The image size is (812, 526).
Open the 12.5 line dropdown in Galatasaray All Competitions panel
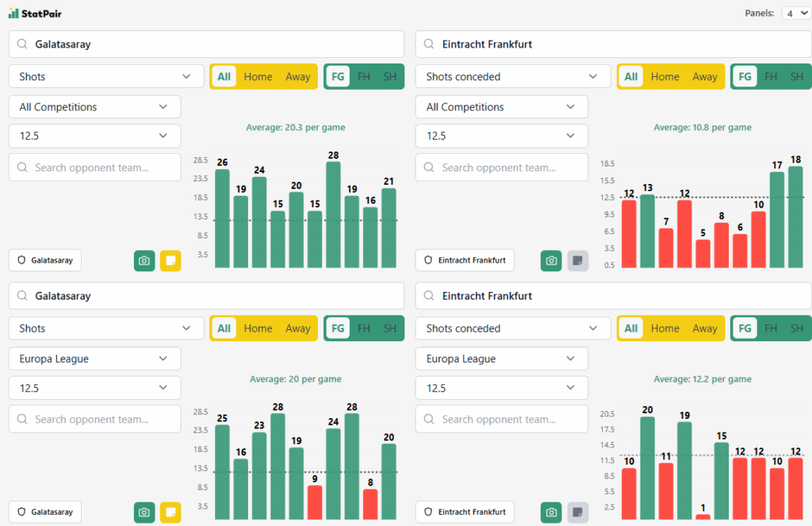coord(95,136)
